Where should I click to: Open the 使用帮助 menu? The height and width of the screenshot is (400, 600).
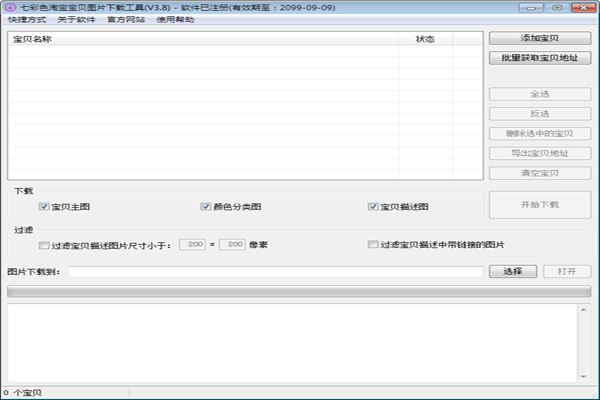point(176,20)
